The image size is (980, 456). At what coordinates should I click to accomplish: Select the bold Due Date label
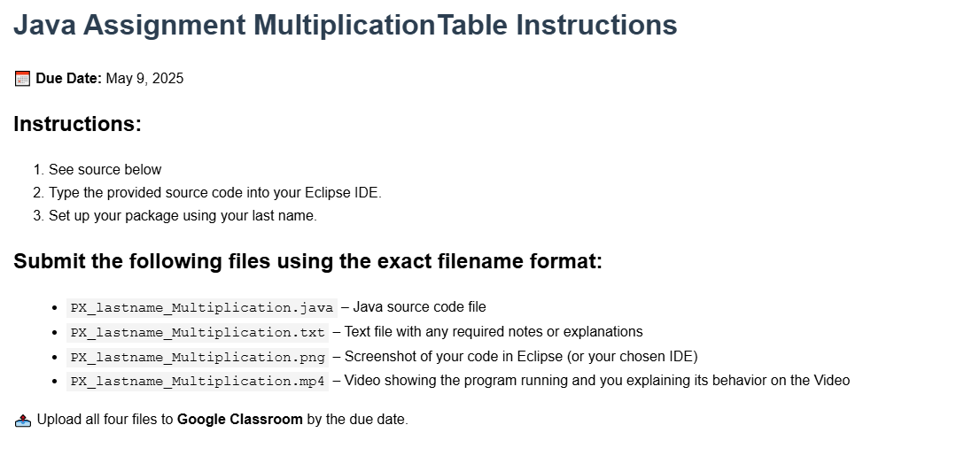click(x=68, y=79)
